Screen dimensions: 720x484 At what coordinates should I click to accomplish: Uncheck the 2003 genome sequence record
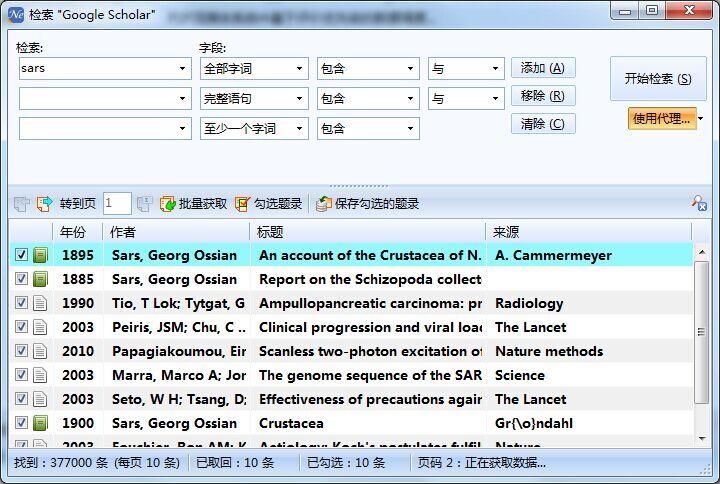(x=21, y=375)
